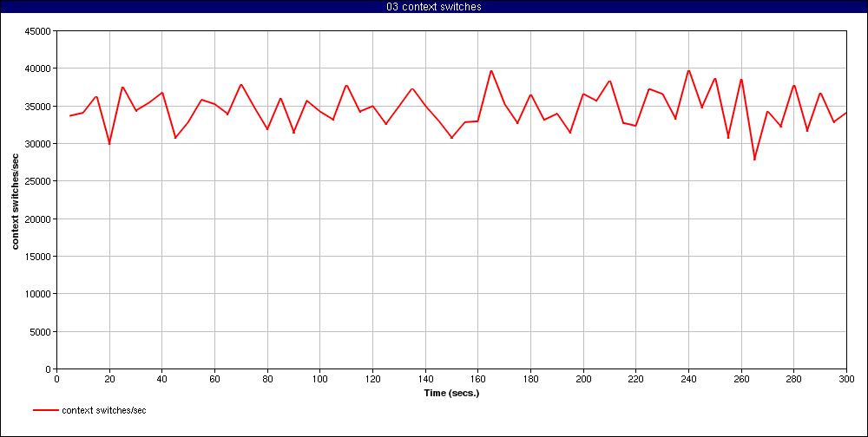The width and height of the screenshot is (868, 437).
Task: Click the 280 x-axis tick label
Action: [793, 378]
